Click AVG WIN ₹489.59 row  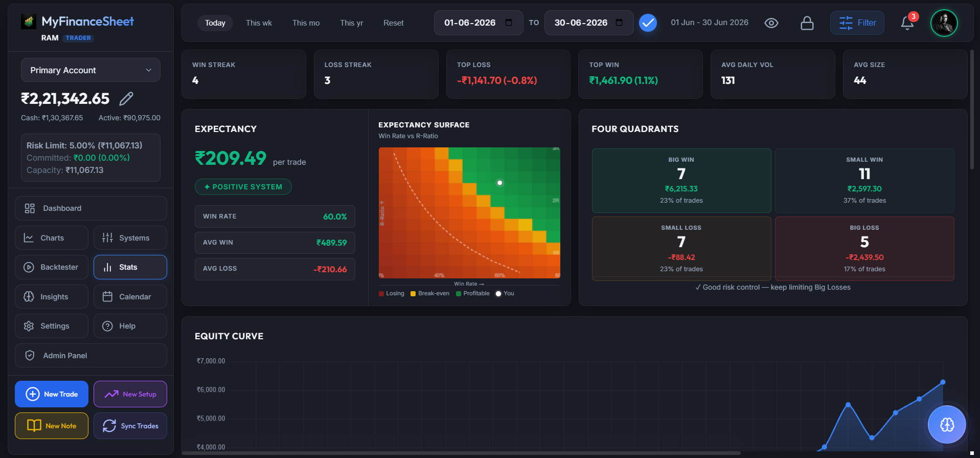pos(275,243)
